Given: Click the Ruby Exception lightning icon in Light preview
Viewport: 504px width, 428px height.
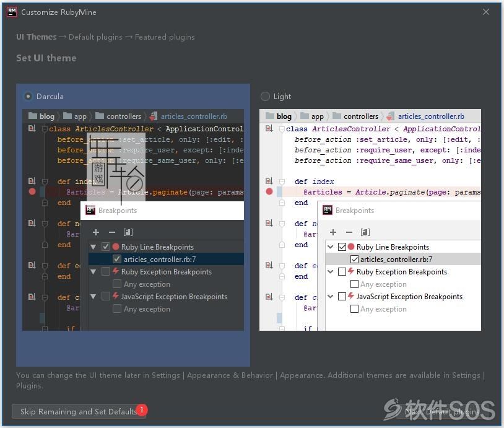Looking at the screenshot, I should pyautogui.click(x=351, y=271).
